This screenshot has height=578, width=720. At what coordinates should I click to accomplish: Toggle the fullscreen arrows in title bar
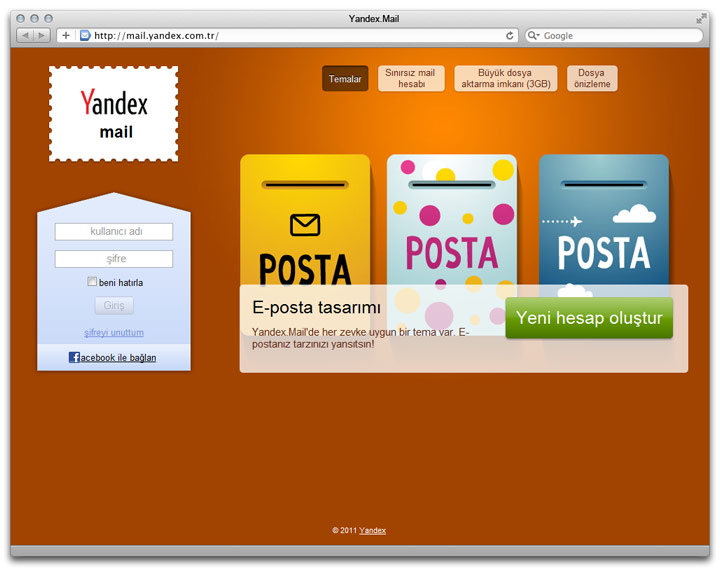pyautogui.click(x=701, y=18)
